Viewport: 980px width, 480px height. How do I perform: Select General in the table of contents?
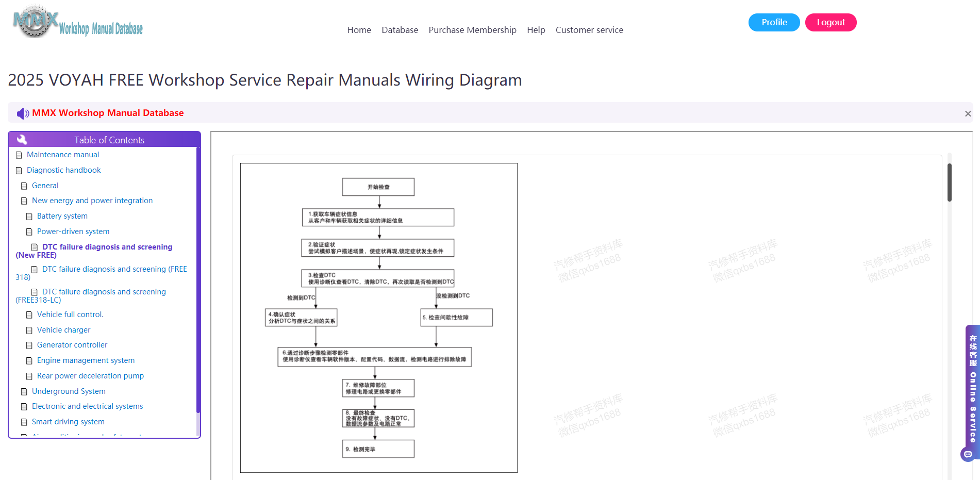point(45,186)
